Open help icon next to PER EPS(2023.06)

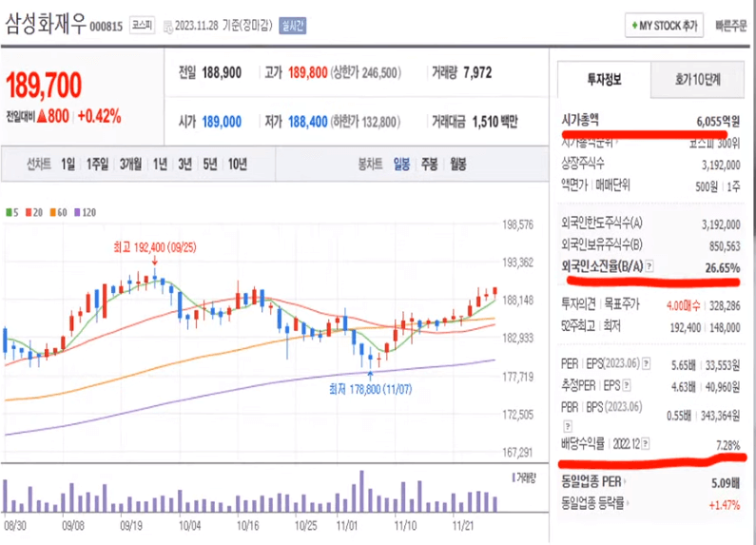[x=646, y=363]
